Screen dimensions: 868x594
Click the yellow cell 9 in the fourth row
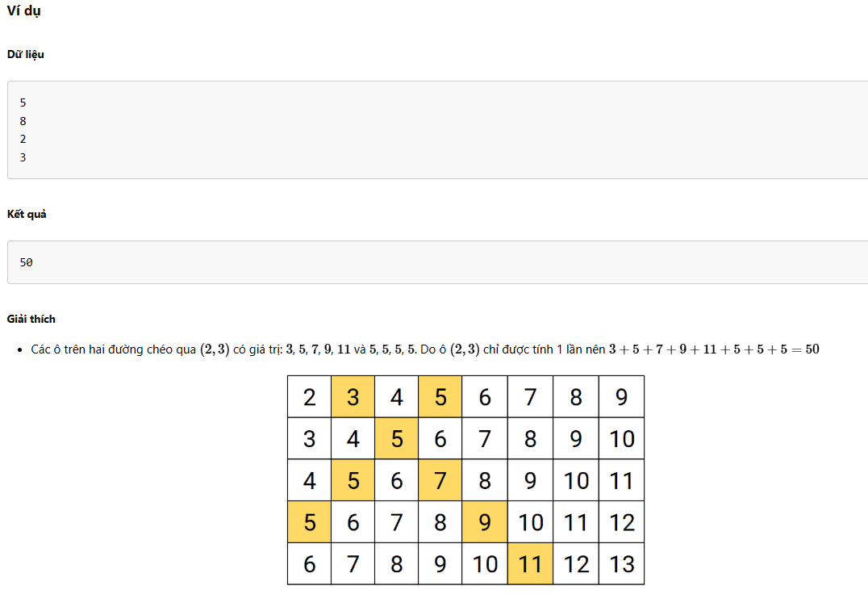click(484, 522)
